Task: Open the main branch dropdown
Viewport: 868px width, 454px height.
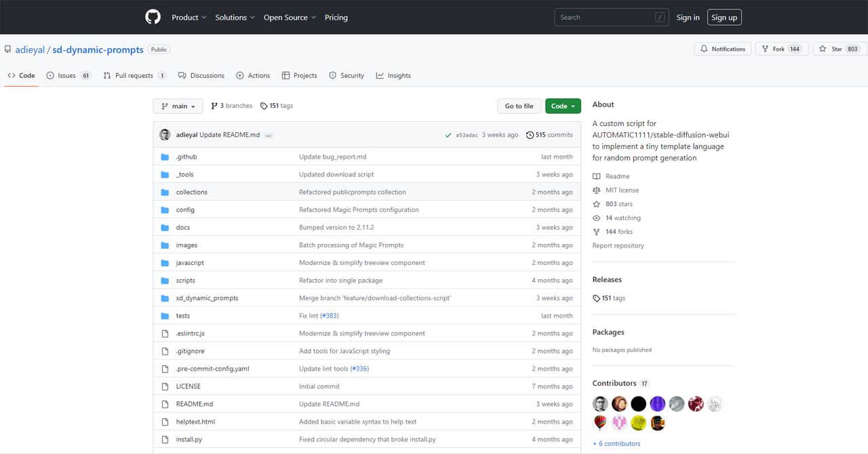Action: pyautogui.click(x=178, y=106)
